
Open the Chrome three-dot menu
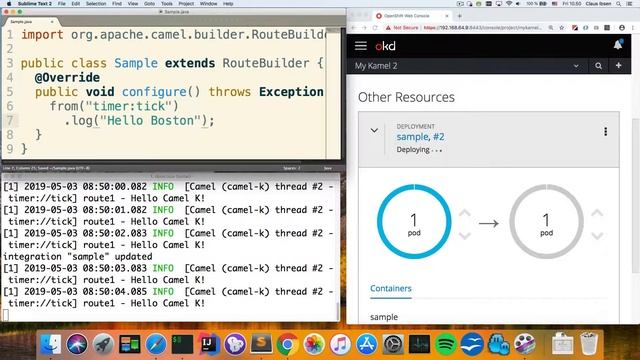(x=633, y=28)
